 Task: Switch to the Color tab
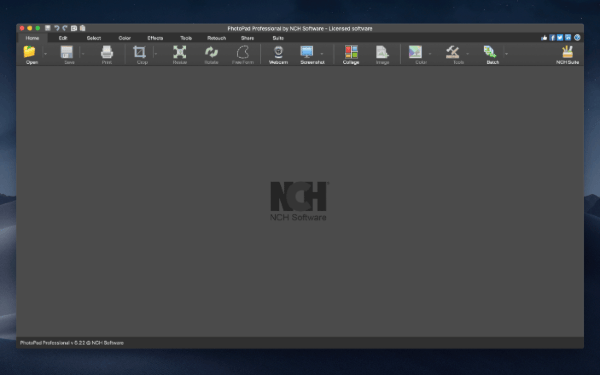click(x=124, y=38)
